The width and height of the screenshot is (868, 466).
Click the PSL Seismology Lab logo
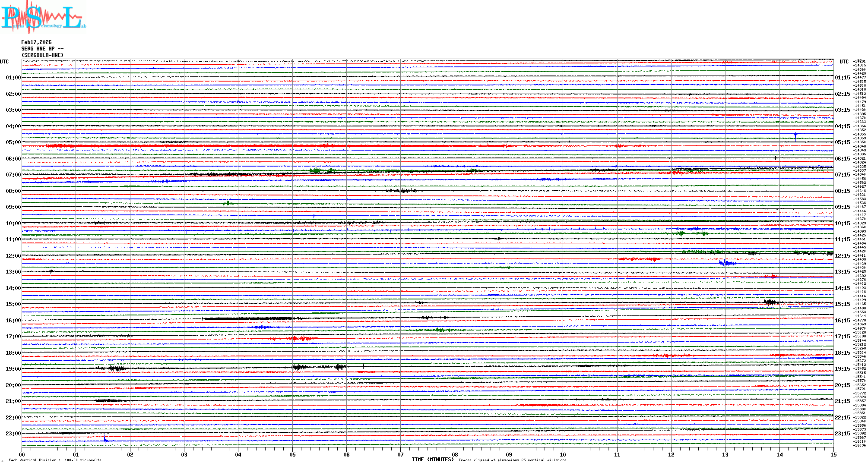tap(43, 17)
